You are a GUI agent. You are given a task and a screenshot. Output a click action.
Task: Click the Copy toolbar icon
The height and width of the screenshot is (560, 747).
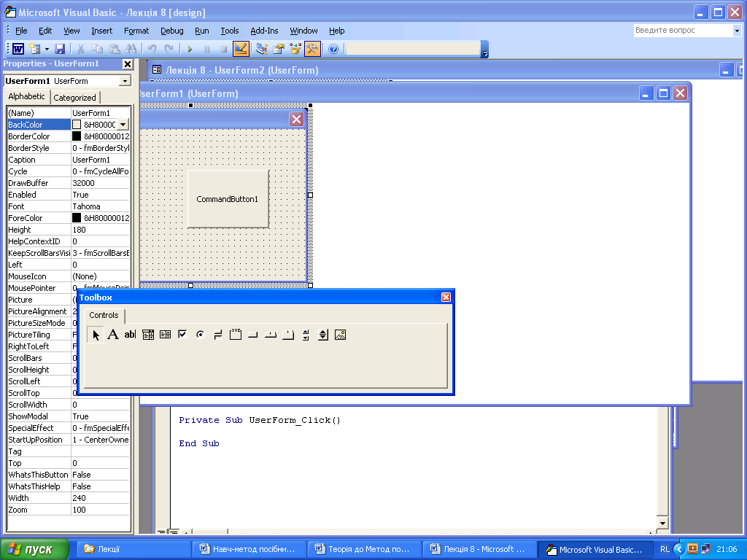(x=97, y=49)
